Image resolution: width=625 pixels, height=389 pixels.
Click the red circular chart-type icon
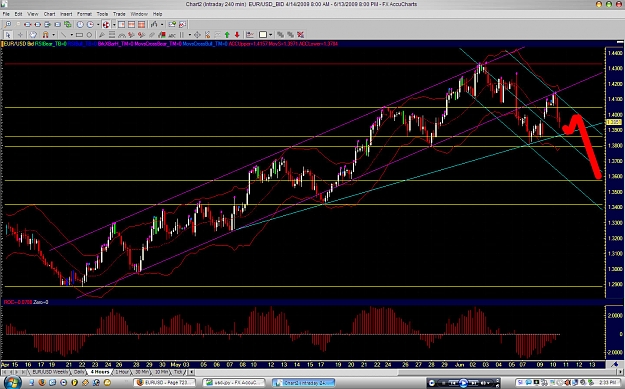coord(106,24)
